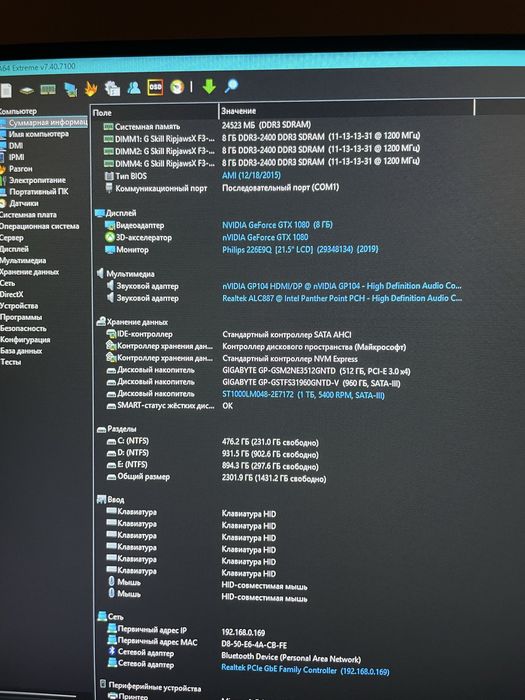Open the Report icon in the toolbar
This screenshot has height=700, width=525.
tap(6, 91)
